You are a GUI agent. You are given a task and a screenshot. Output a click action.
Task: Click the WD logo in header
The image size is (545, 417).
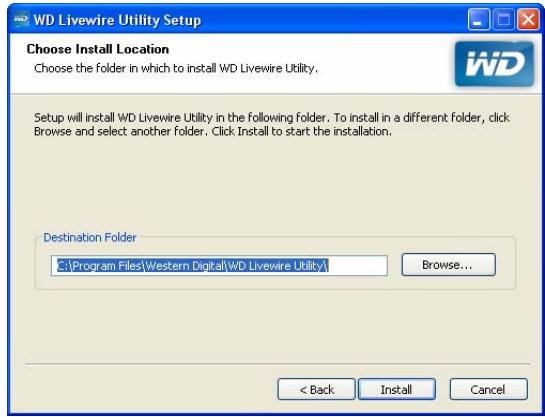(494, 64)
